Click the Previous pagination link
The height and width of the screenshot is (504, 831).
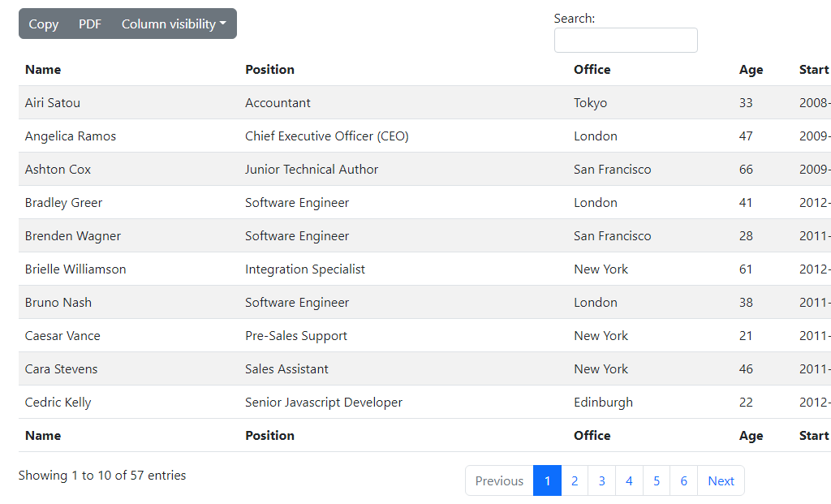(499, 480)
